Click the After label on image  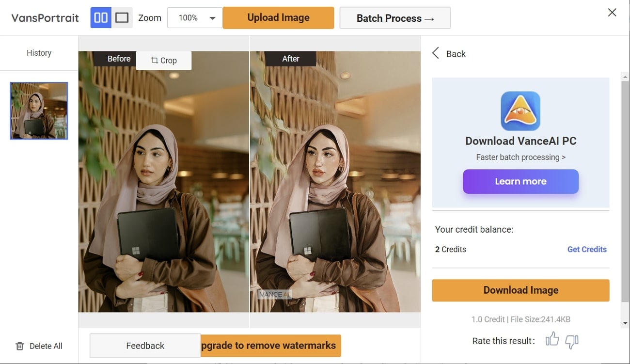click(x=290, y=59)
